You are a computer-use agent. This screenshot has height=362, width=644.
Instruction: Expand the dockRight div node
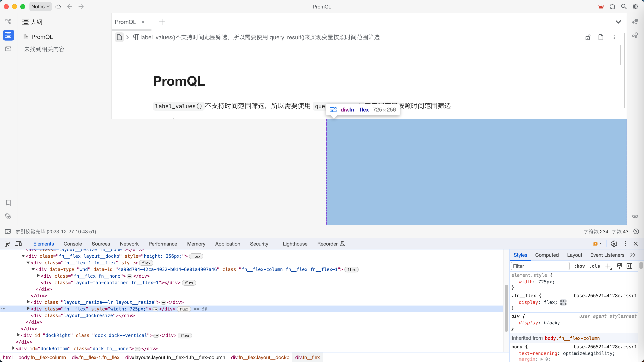[x=18, y=335]
